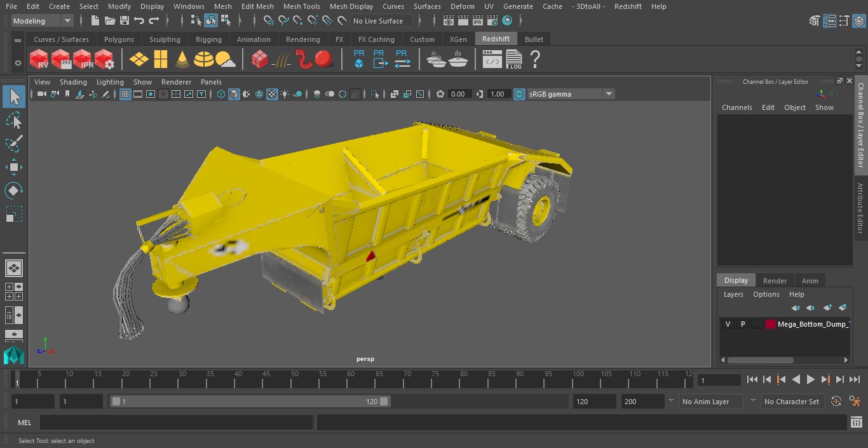Toggle use all lights in viewport

[x=285, y=94]
